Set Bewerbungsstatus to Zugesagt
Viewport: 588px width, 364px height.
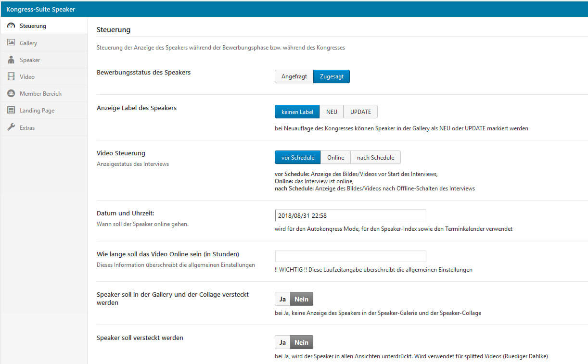pos(331,77)
